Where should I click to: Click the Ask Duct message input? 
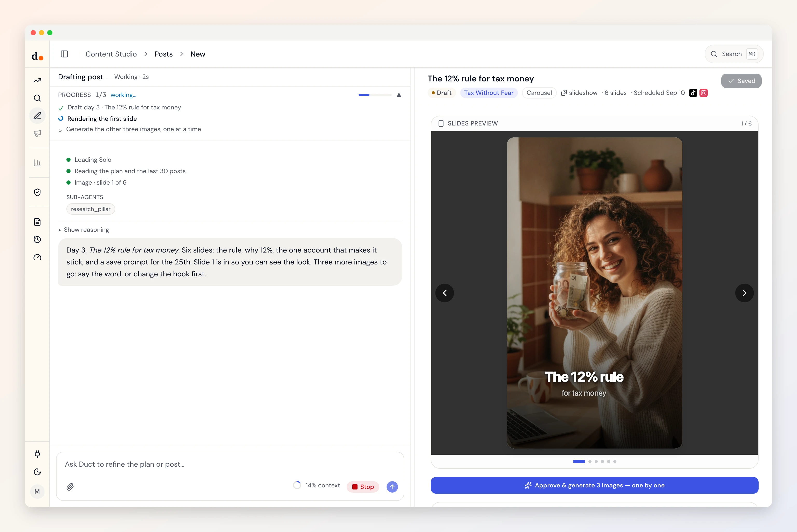click(230, 464)
